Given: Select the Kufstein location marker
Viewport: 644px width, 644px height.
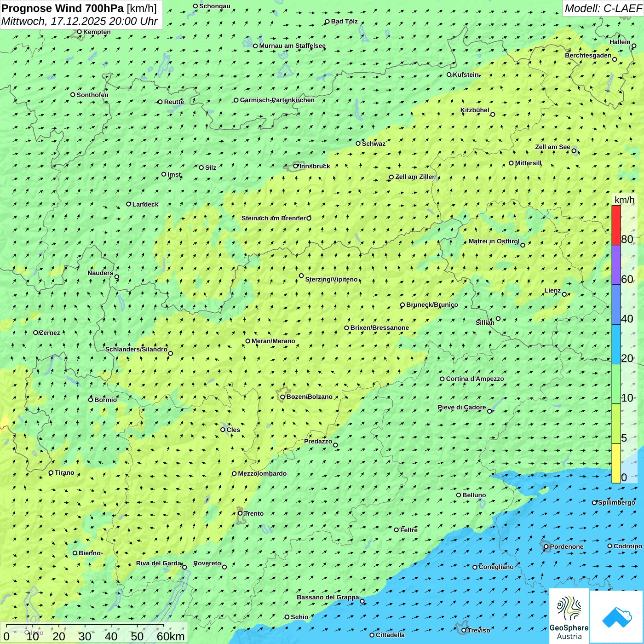Looking at the screenshot, I should pos(449,75).
